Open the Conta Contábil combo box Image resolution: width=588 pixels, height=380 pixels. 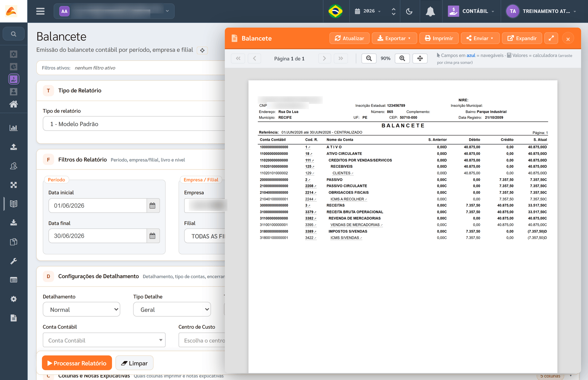coord(104,340)
